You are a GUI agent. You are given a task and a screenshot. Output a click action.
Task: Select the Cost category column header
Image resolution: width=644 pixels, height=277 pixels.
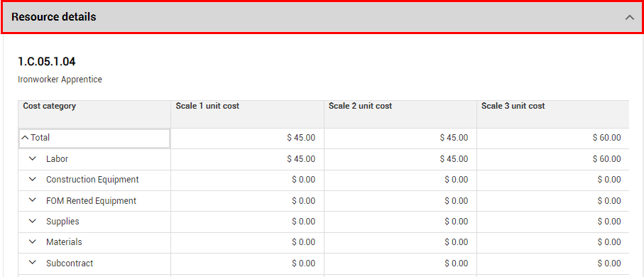[94, 114]
